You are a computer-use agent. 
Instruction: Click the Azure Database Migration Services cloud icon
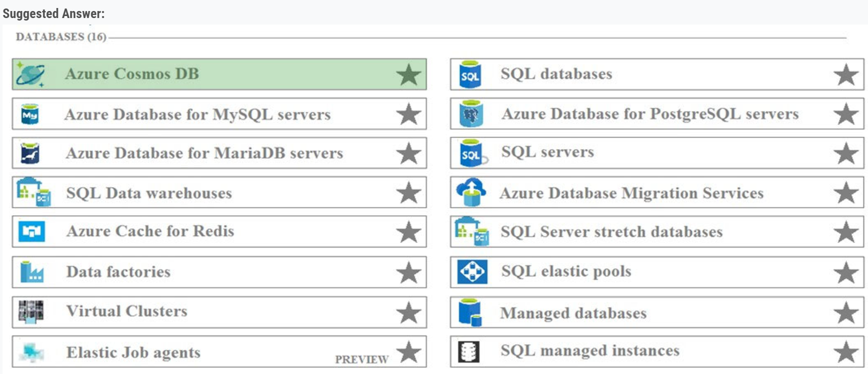tap(471, 193)
